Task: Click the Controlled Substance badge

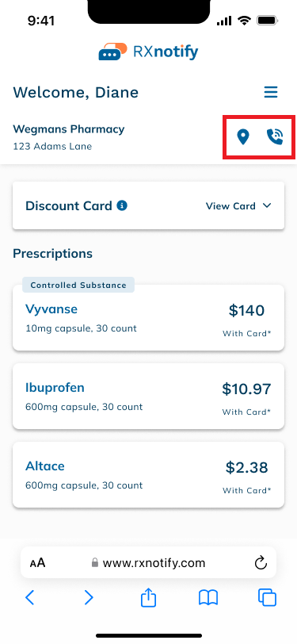Action: click(x=78, y=285)
